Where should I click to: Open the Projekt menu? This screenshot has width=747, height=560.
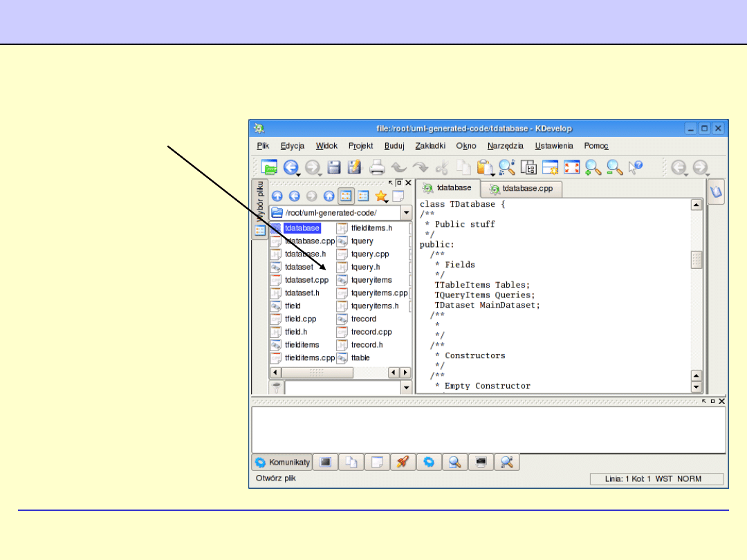coord(360,146)
